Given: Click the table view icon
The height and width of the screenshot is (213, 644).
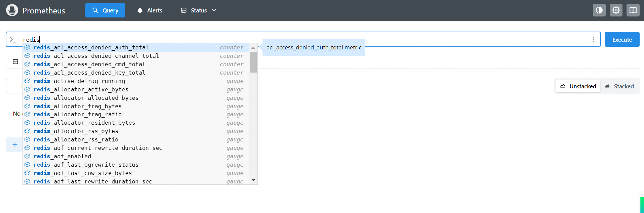Looking at the screenshot, I should pos(15,61).
